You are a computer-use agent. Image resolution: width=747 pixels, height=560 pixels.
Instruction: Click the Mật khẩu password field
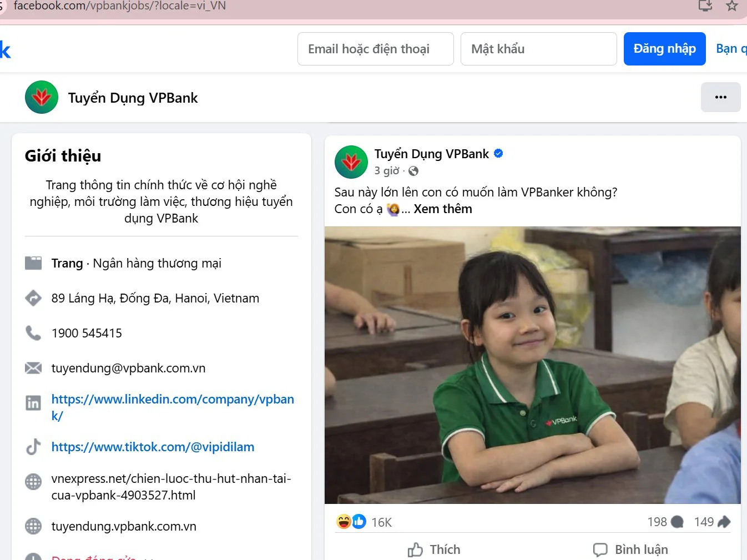click(x=538, y=49)
